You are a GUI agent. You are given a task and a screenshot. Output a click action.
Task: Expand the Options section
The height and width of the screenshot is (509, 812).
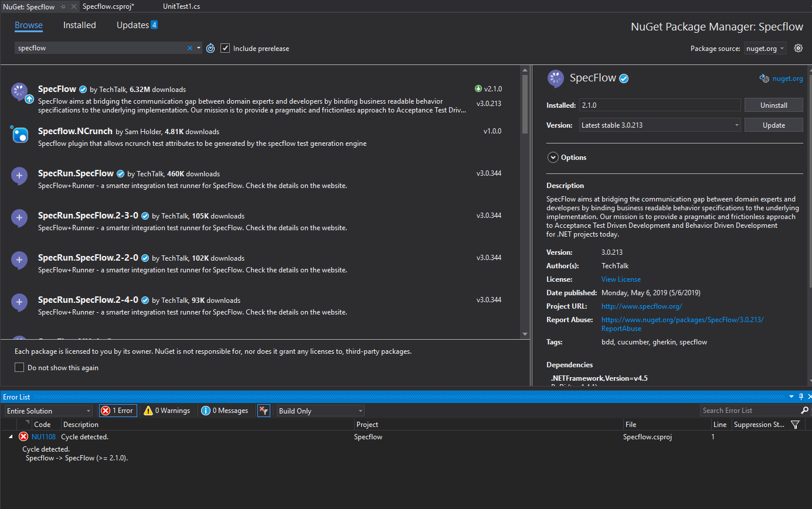[x=553, y=157]
